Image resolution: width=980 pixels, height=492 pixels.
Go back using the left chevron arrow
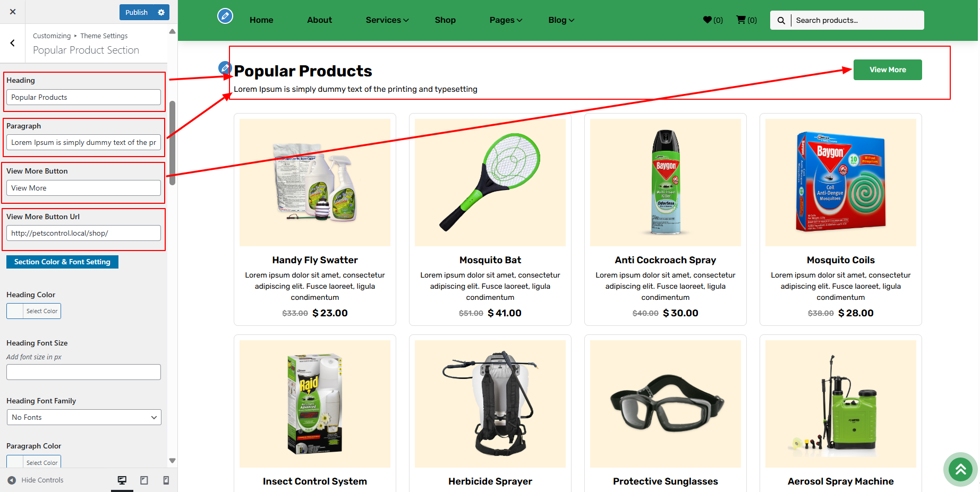pyautogui.click(x=12, y=43)
